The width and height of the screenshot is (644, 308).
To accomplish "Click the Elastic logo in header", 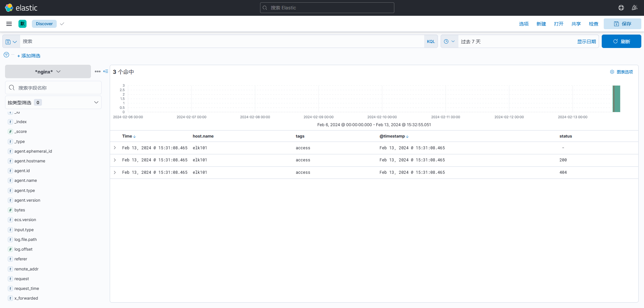I will pos(21,8).
